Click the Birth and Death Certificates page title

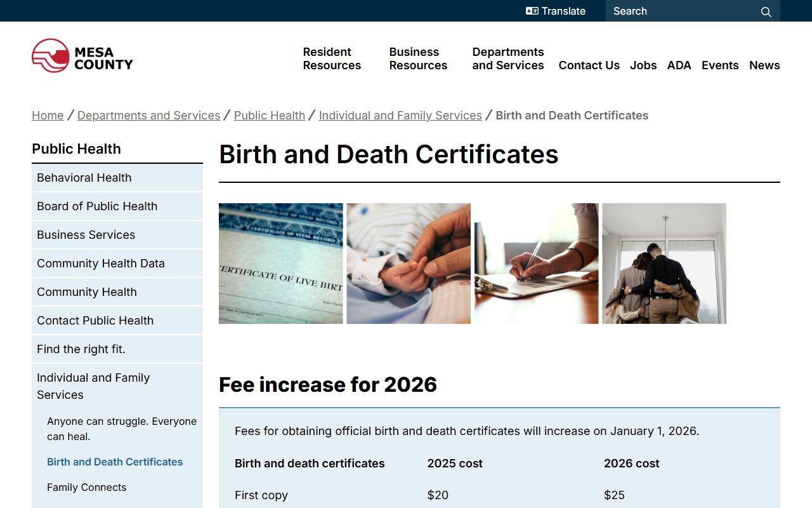tap(389, 154)
